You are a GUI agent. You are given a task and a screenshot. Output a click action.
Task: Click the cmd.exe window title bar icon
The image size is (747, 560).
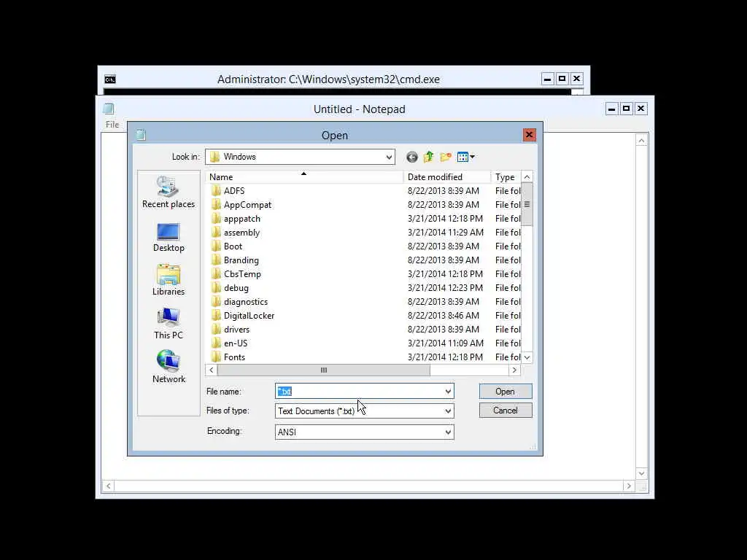pos(110,79)
